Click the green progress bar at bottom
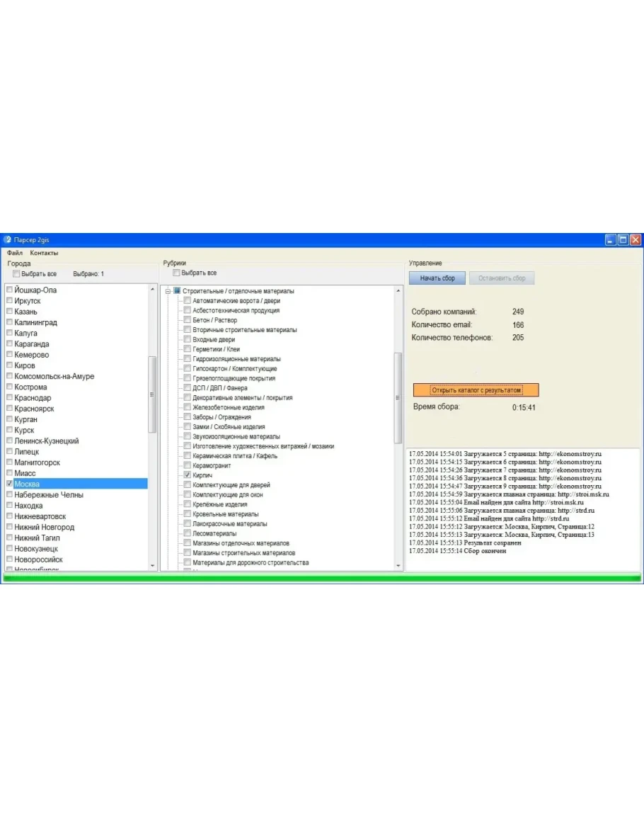 (321, 579)
